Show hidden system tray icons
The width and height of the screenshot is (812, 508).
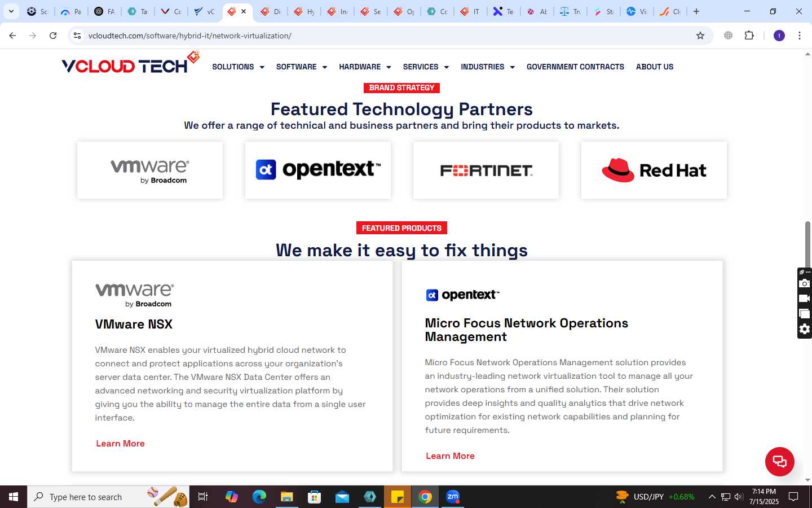712,497
